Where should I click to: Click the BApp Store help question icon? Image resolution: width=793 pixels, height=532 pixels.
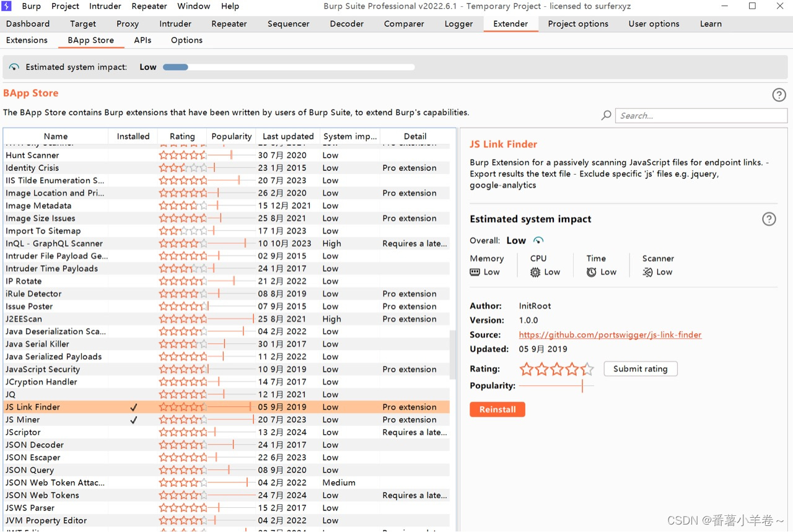tap(779, 95)
